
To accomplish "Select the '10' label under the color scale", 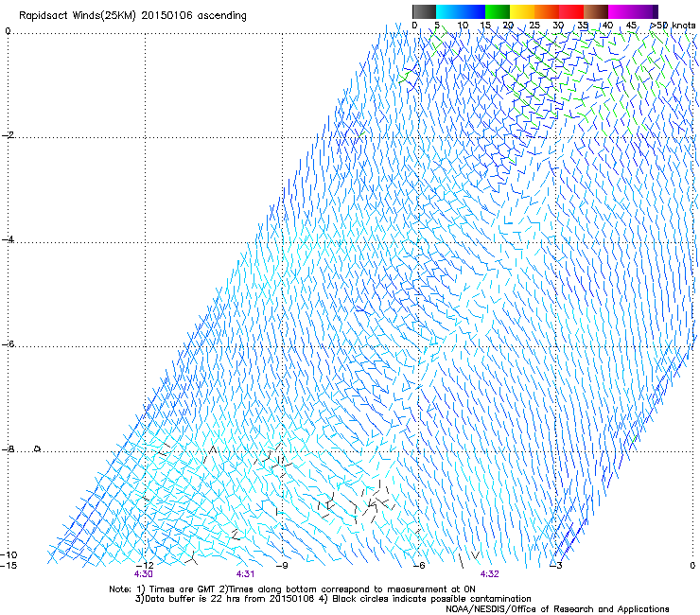I will [x=463, y=26].
